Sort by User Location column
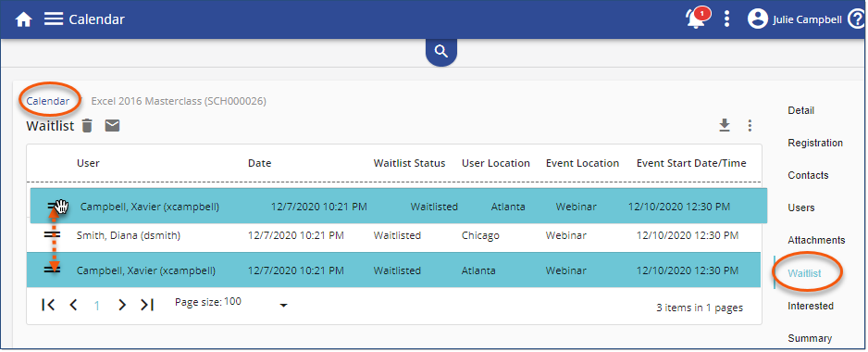868x352 pixels. 496,163
